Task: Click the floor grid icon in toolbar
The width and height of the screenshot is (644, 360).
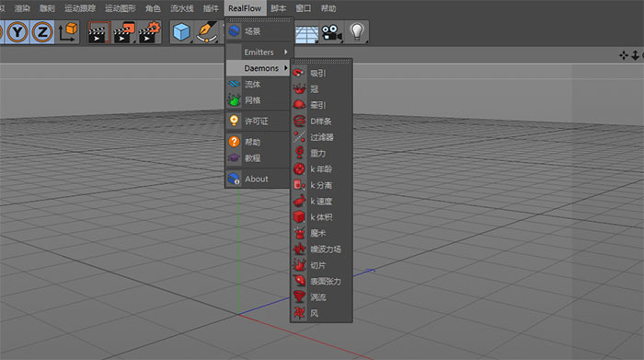Action: (306, 33)
